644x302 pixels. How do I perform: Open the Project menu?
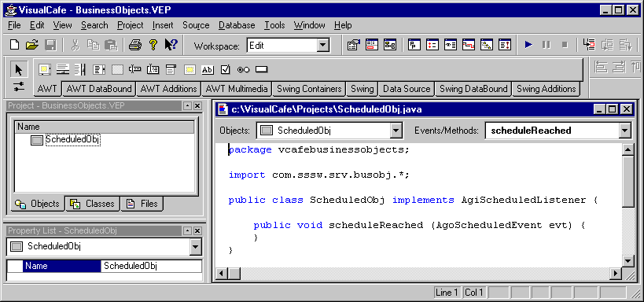(131, 25)
